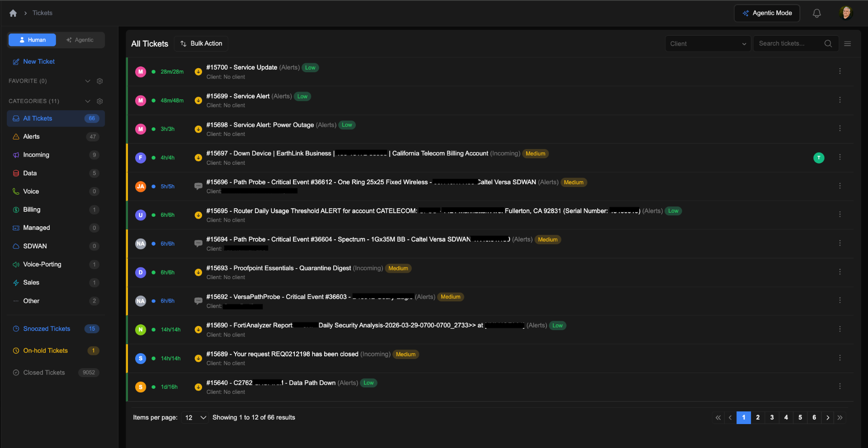Viewport: 868px width, 448px height.
Task: Select the Incoming tickets category
Action: point(36,155)
